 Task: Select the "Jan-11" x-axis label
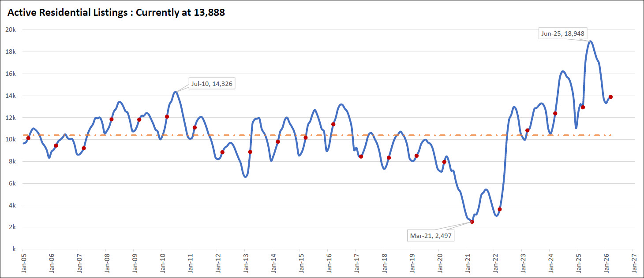pyautogui.click(x=189, y=263)
